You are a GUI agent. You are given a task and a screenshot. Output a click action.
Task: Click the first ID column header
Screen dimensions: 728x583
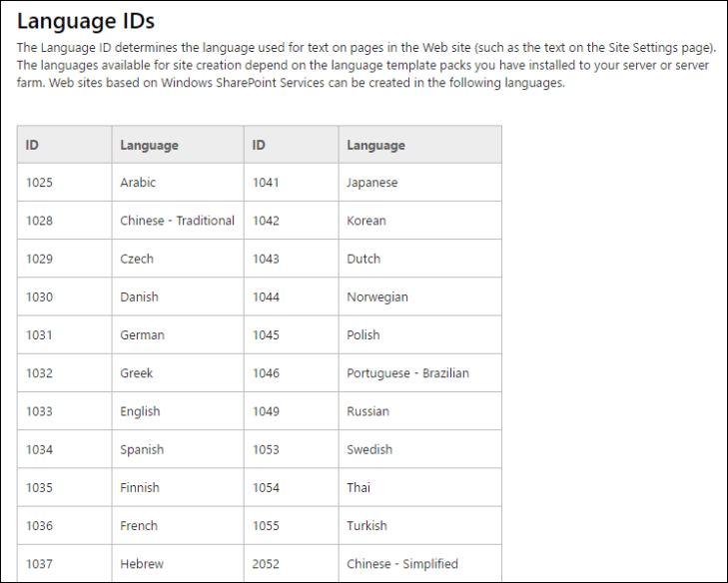point(33,145)
